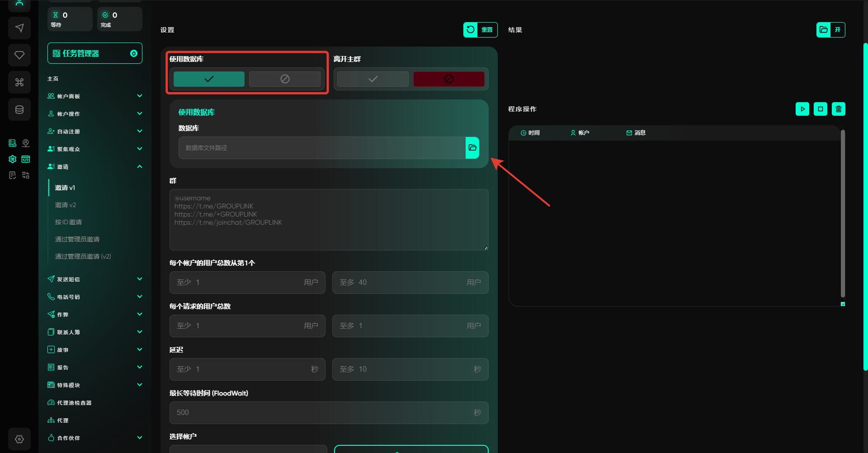The width and height of the screenshot is (868, 453).
Task: Click the diamond icon in left rail
Action: (19, 55)
